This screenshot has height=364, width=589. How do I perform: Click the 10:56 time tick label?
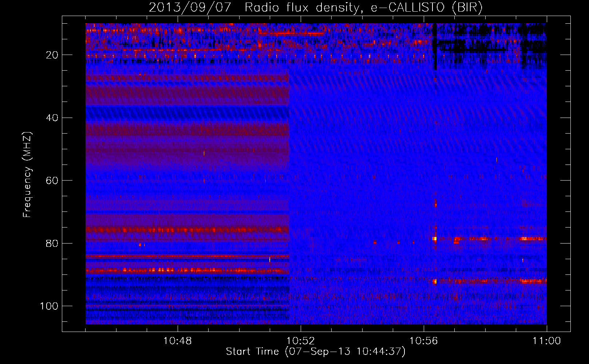click(x=424, y=341)
